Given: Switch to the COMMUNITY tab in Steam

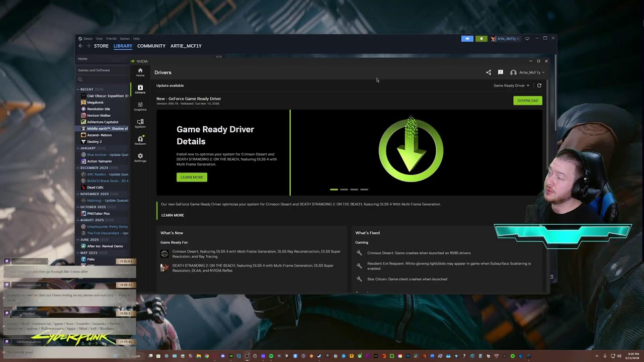Looking at the screenshot, I should coord(151,46).
